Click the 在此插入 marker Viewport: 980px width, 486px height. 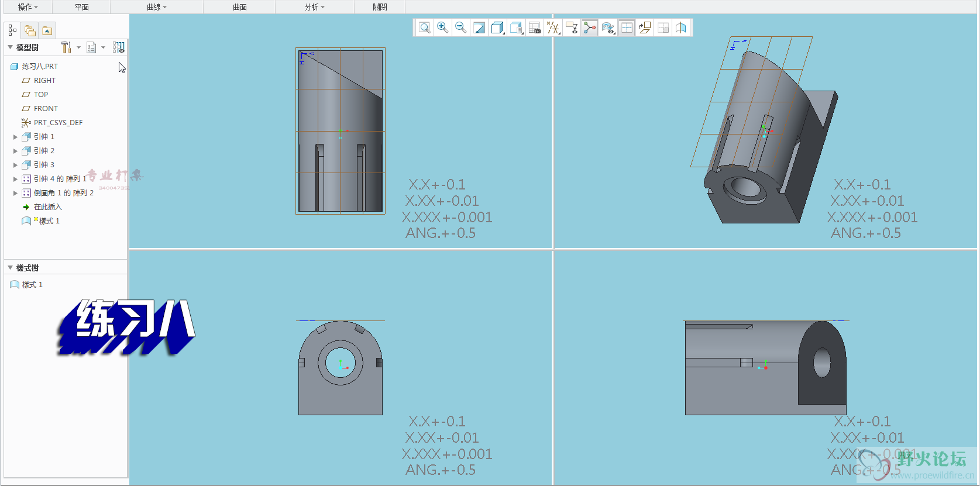tap(47, 207)
